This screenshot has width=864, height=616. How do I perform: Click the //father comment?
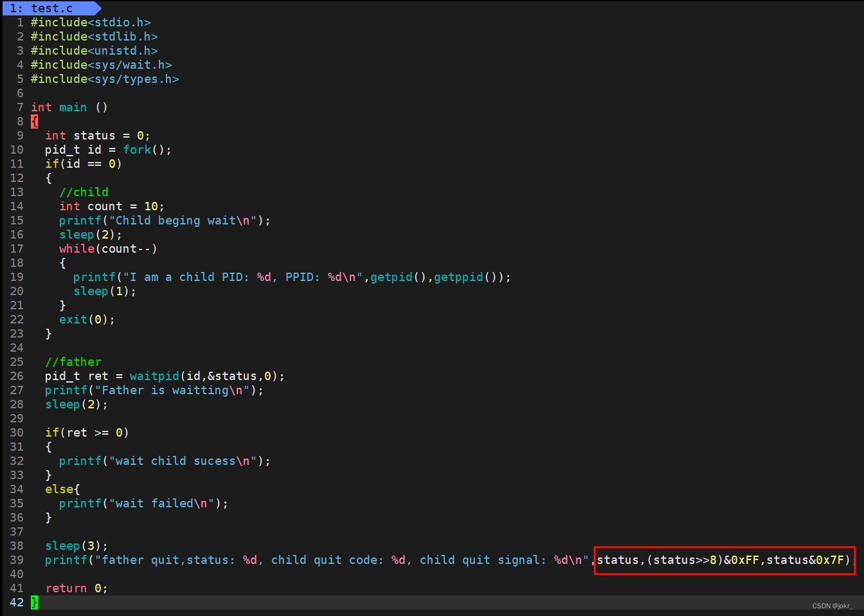[x=73, y=362]
